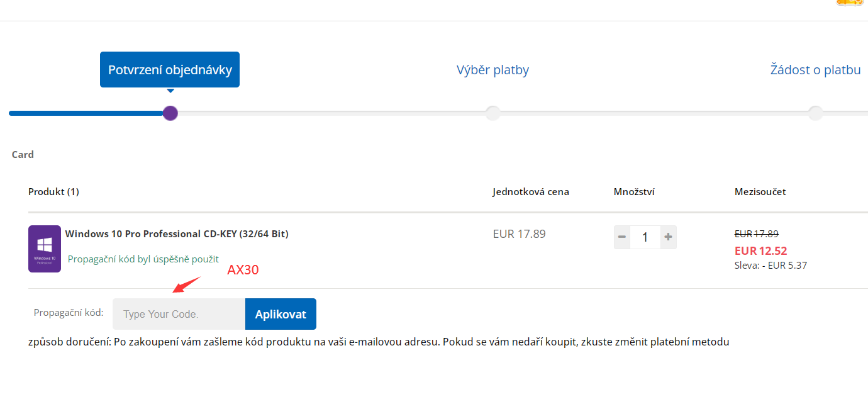
Task: Click the Propagační kód: label
Action: (x=69, y=313)
